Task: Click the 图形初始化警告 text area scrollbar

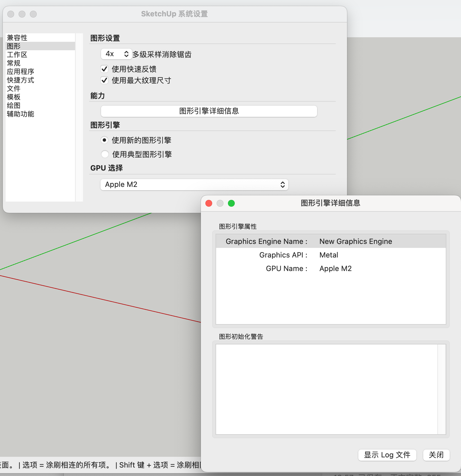Action: pos(442,389)
